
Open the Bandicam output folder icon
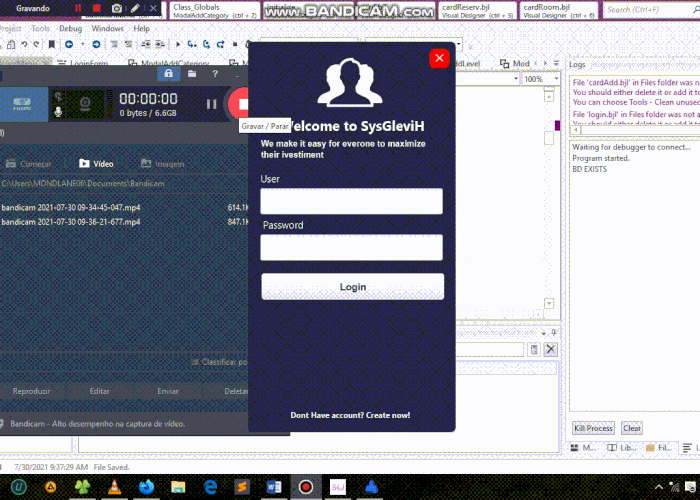tap(192, 74)
